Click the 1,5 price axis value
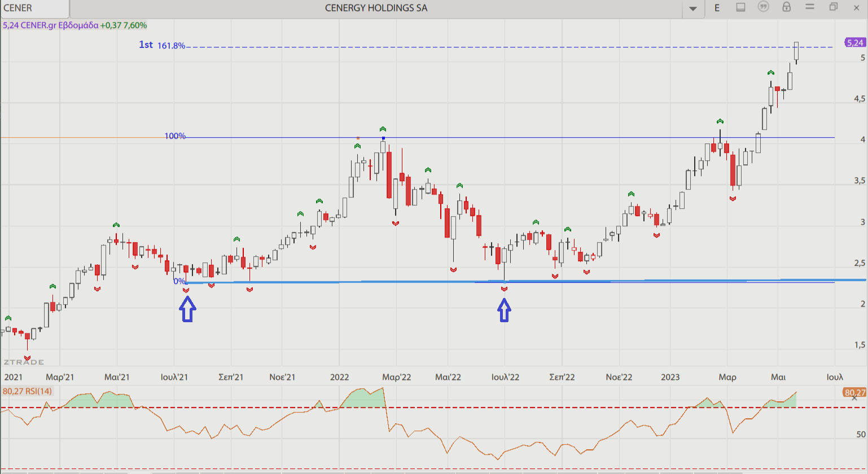868x474 pixels. [x=859, y=345]
